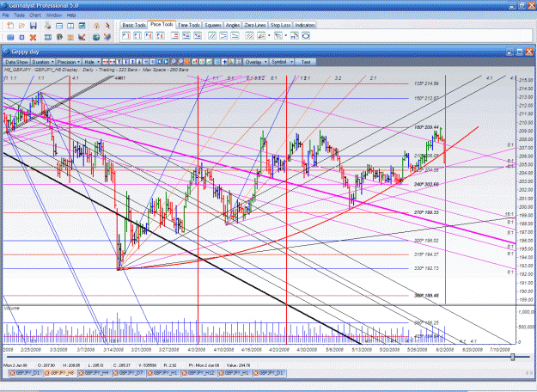Click the '180° 209.44' price level label

(x=426, y=127)
